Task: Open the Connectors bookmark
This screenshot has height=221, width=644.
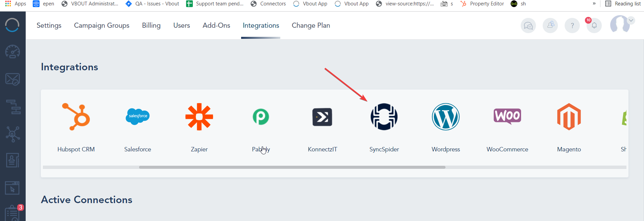Action: (x=268, y=4)
